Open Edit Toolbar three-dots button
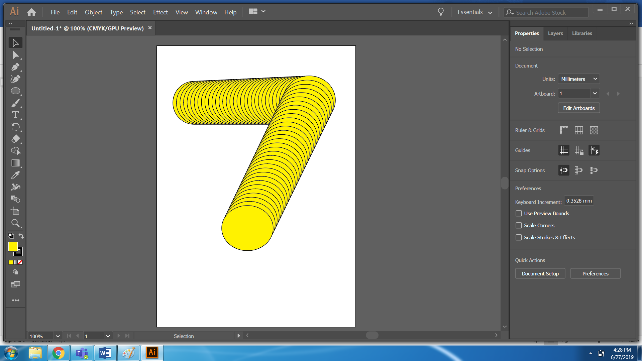642x361 pixels. (x=16, y=300)
